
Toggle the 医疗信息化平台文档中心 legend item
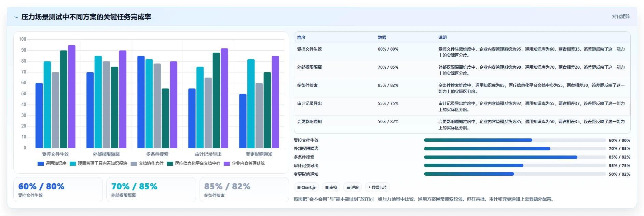193,163
